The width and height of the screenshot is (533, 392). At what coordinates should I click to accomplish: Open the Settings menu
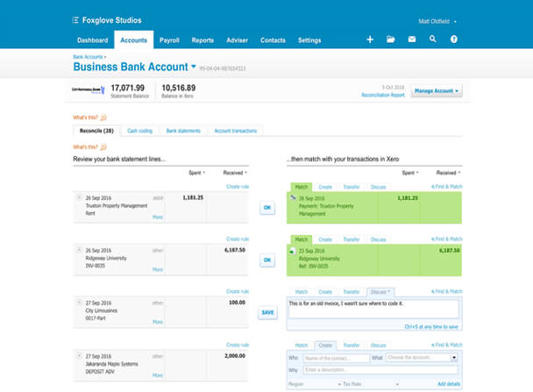pyautogui.click(x=309, y=40)
